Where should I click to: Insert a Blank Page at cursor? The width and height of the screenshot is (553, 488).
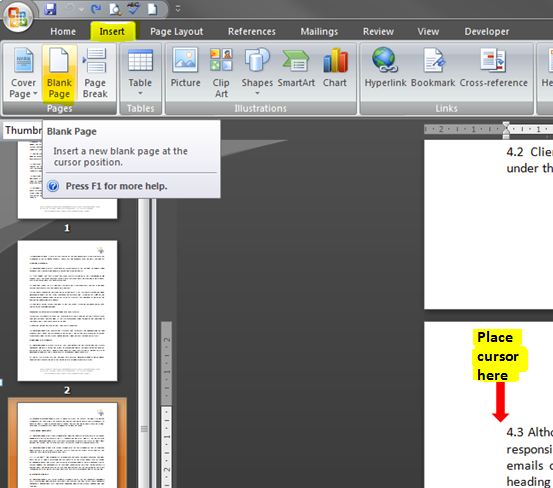(x=59, y=73)
